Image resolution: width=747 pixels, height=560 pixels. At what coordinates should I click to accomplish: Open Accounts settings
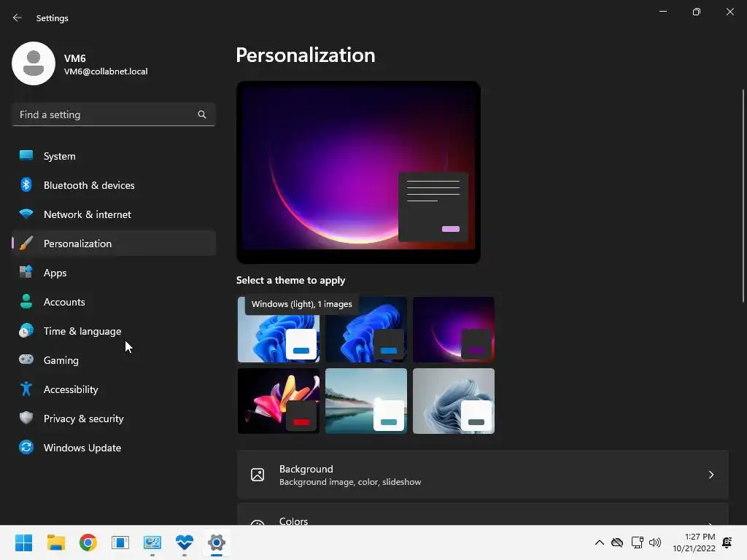[x=113, y=302]
